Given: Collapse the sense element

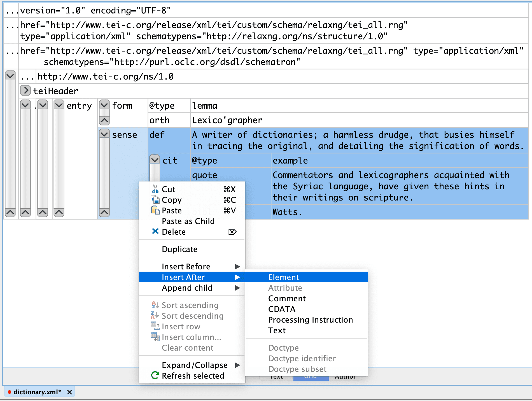Looking at the screenshot, I should 104,134.
